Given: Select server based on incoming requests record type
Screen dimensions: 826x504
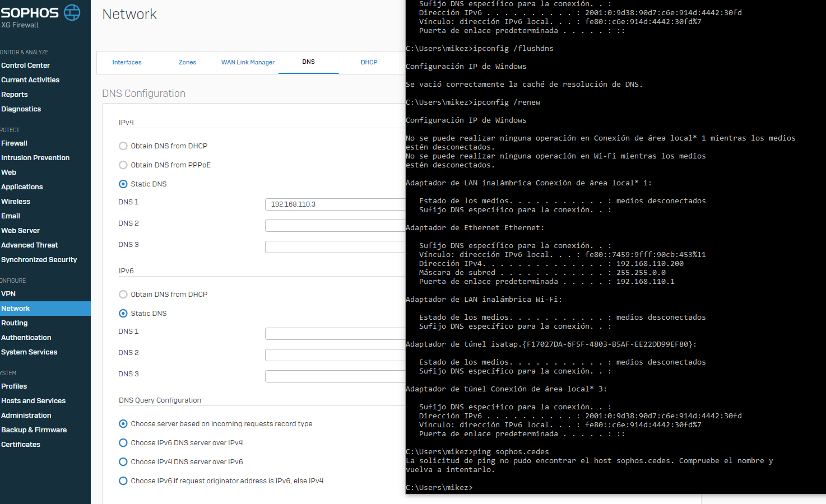Looking at the screenshot, I should (x=123, y=424).
